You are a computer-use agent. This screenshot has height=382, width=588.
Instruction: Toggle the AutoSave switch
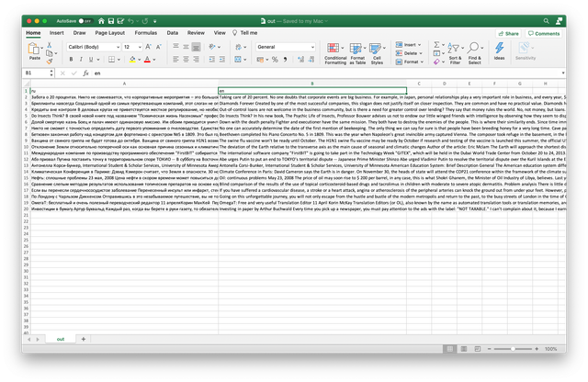click(86, 19)
